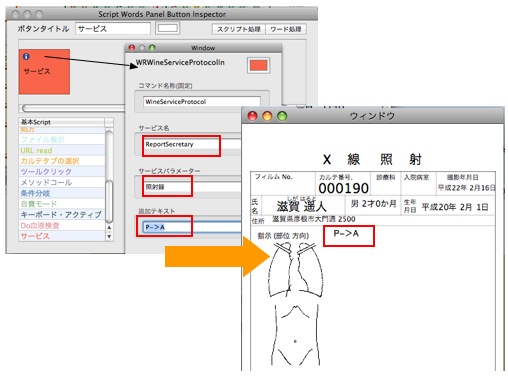The width and height of the screenshot is (508, 377).
Task: Click the P->A text in the report
Action: coord(346,233)
